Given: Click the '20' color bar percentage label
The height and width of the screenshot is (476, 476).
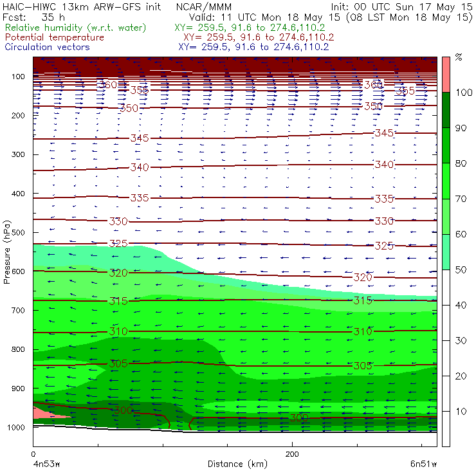Looking at the screenshot, I should 461,376.
